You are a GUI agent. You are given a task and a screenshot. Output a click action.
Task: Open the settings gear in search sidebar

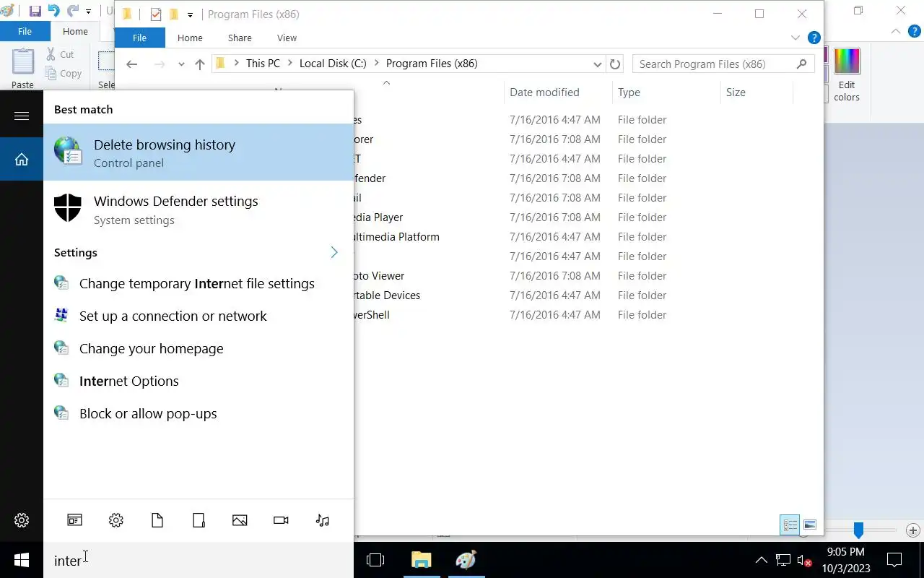[x=22, y=520]
